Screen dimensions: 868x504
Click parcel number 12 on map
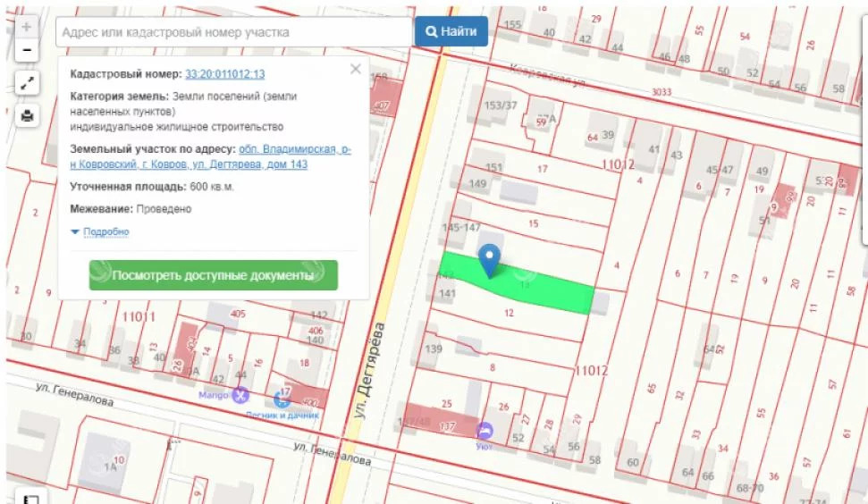pos(509,313)
